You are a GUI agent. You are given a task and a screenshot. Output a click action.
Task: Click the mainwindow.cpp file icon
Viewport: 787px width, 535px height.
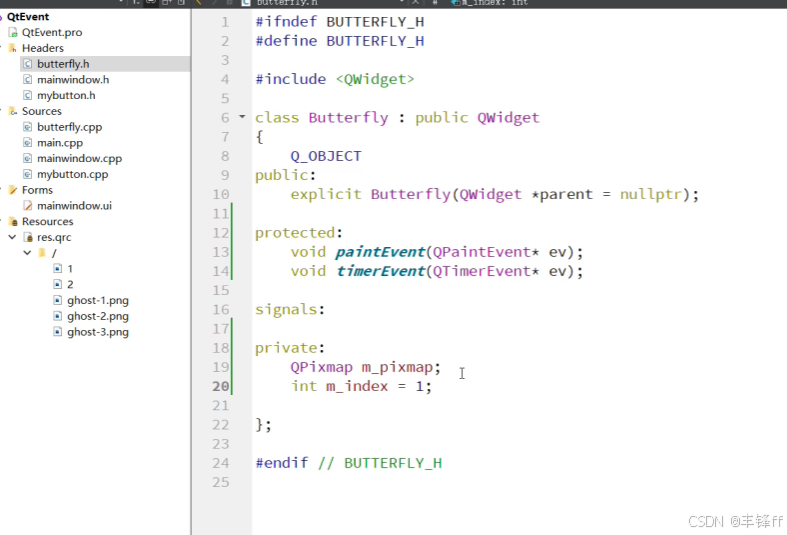pos(28,159)
